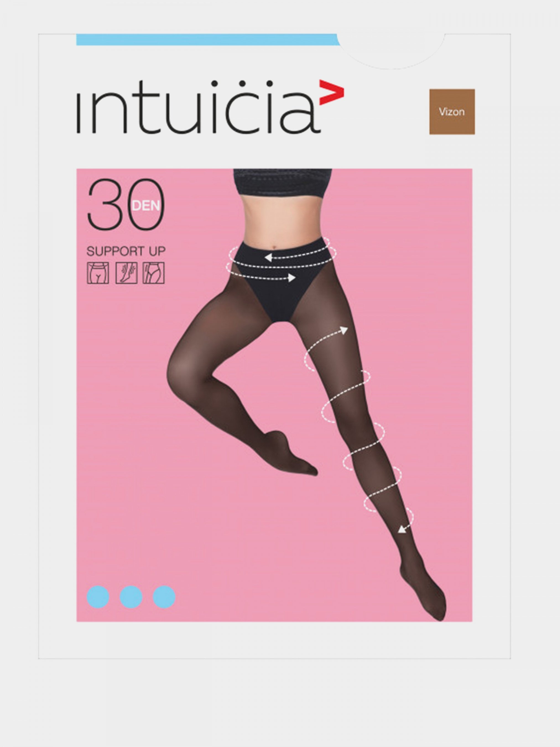Image resolution: width=560 pixels, height=747 pixels.
Task: Click the SUPPORT UP label
Action: pyautogui.click(x=126, y=251)
